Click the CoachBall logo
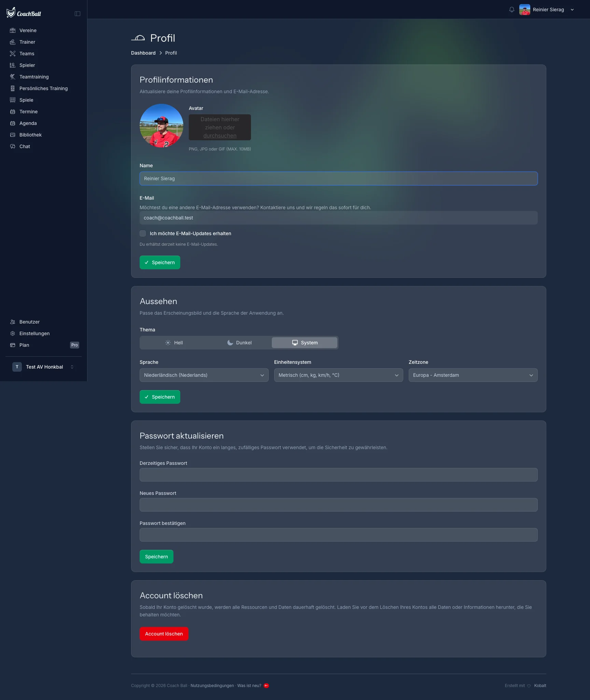Screen dimensions: 590x700 point(24,13)
